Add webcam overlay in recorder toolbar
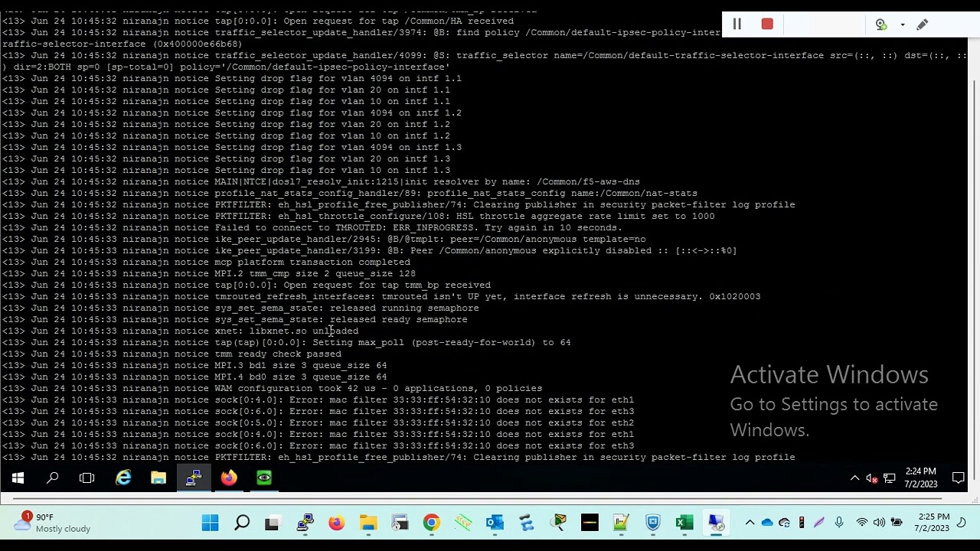This screenshot has width=980, height=551. coord(881,24)
